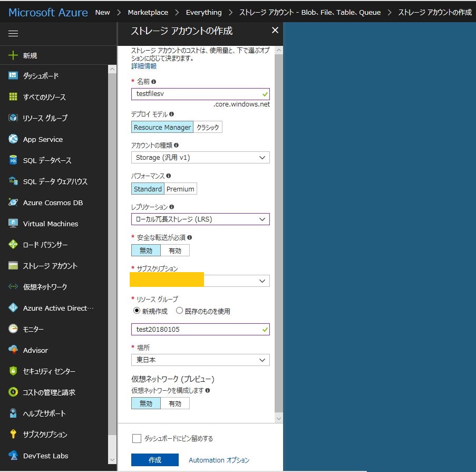
Task: Click the SQL データベース icon
Action: tap(13, 160)
